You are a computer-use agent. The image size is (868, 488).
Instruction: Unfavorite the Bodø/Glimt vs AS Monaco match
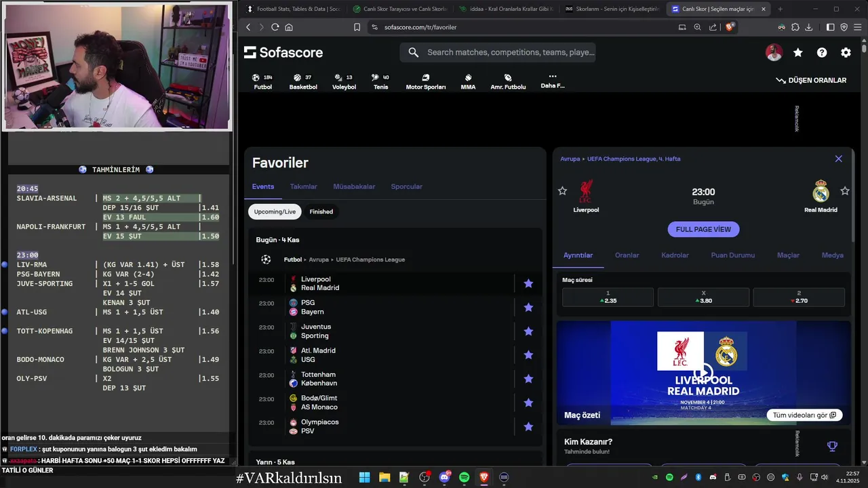pos(528,403)
